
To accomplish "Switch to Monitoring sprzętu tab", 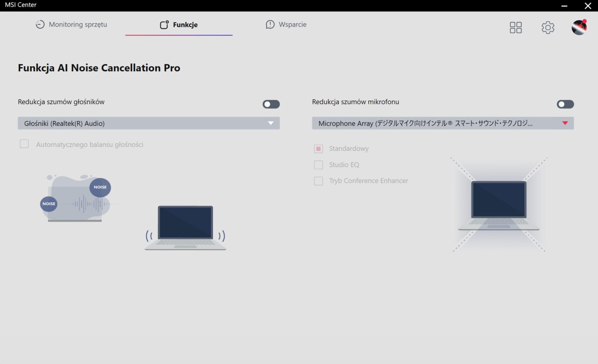I will (x=78, y=25).
